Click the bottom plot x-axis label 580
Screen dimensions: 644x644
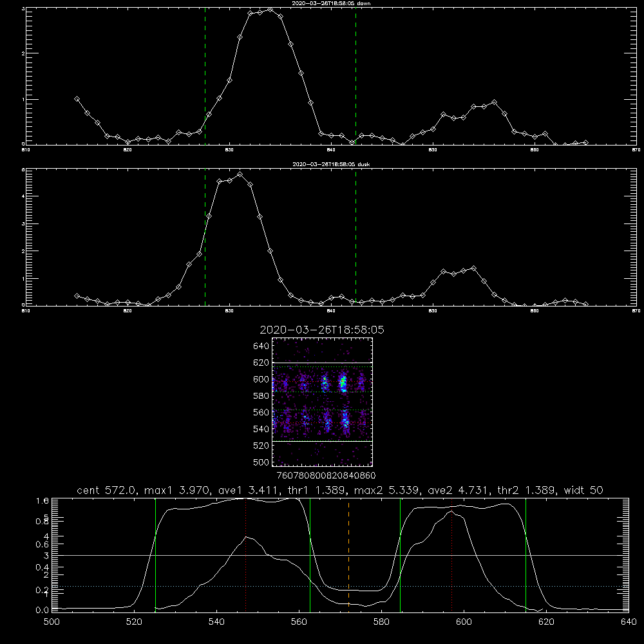(x=381, y=622)
